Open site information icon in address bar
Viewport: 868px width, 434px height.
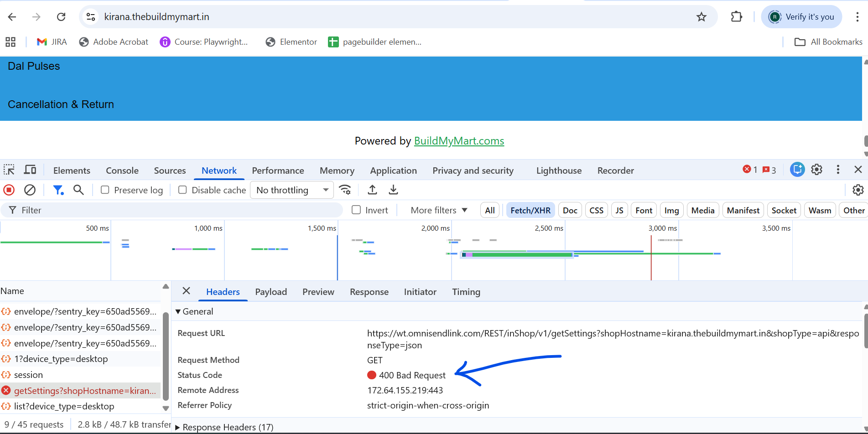click(91, 17)
